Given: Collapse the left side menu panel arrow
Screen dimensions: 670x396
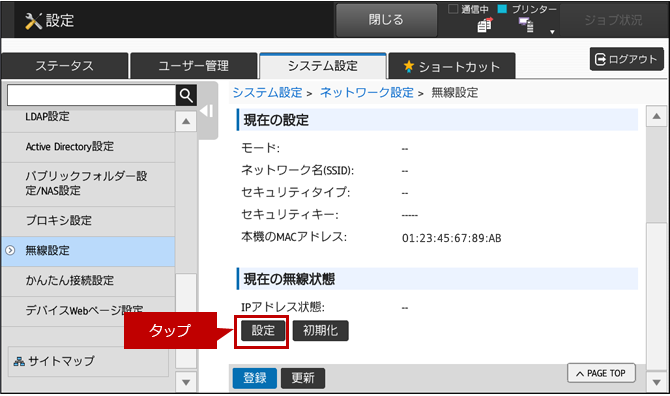Looking at the screenshot, I should 207,111.
